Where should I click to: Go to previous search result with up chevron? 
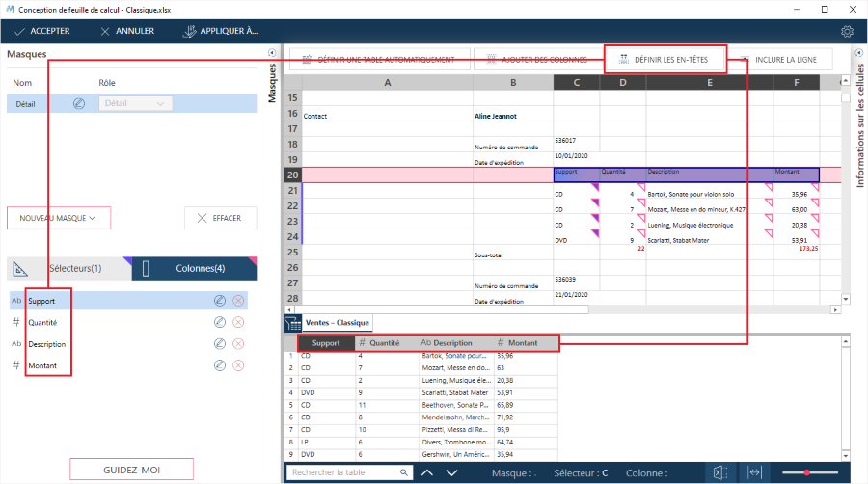(x=426, y=472)
